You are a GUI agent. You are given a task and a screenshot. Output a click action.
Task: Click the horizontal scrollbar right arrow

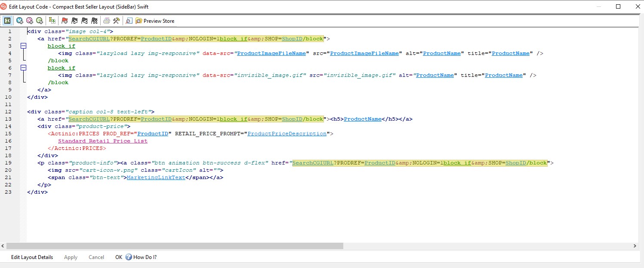pyautogui.click(x=635, y=246)
